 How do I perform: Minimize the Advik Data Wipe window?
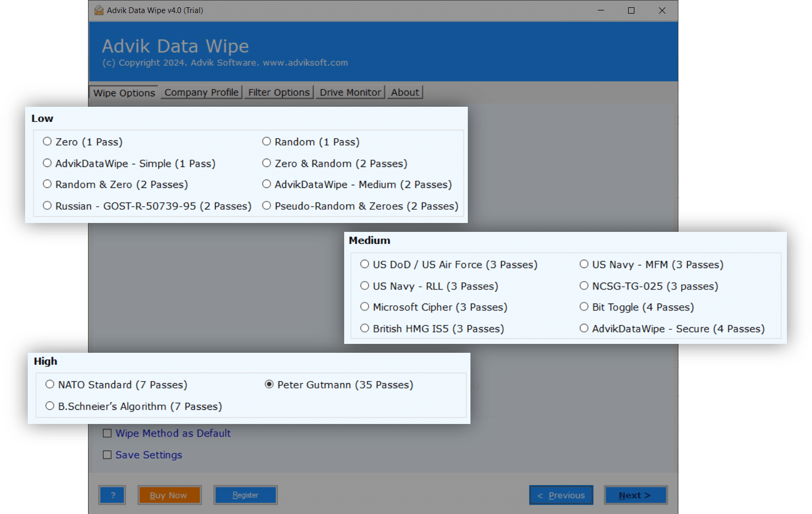[x=601, y=10]
